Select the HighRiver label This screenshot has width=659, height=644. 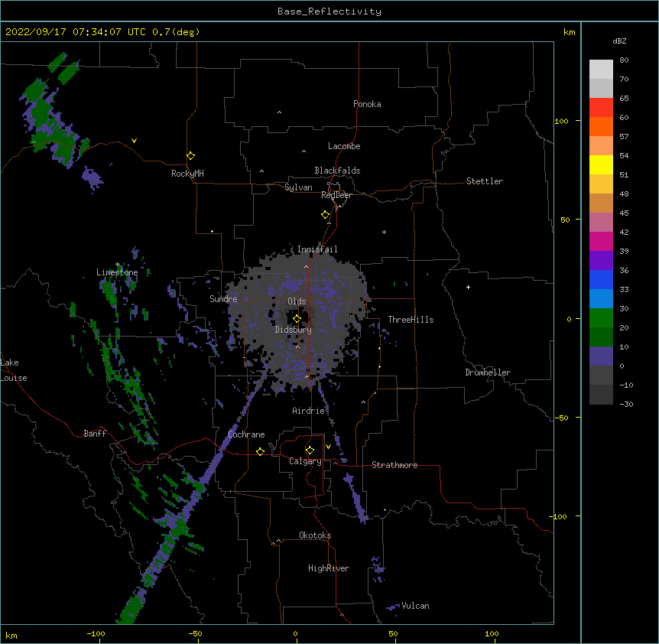coord(329,568)
